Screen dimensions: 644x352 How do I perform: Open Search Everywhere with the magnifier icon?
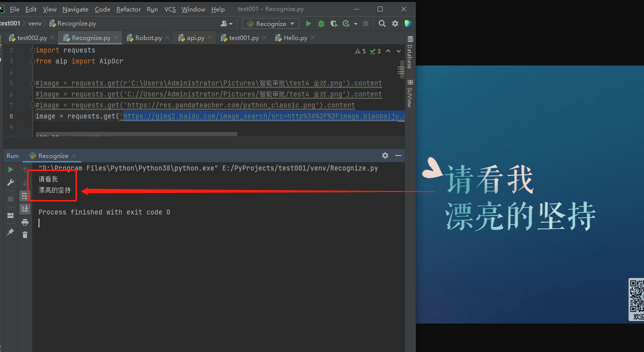[x=382, y=23]
